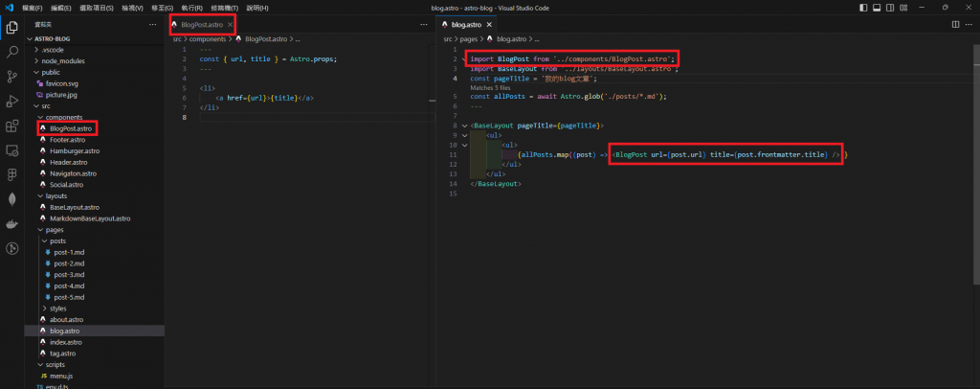Screen dimensions: 980x389
Task: Open the Extensions view
Action: coord(11,126)
